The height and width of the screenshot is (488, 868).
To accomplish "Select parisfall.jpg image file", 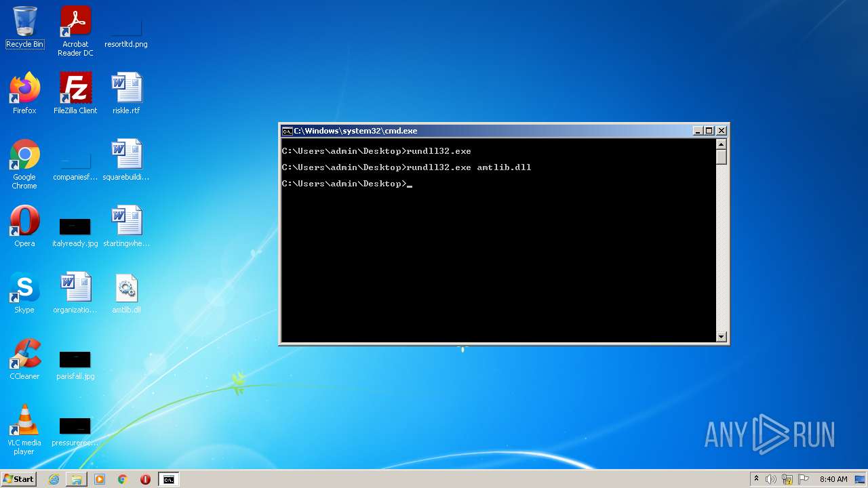I will 75,364.
